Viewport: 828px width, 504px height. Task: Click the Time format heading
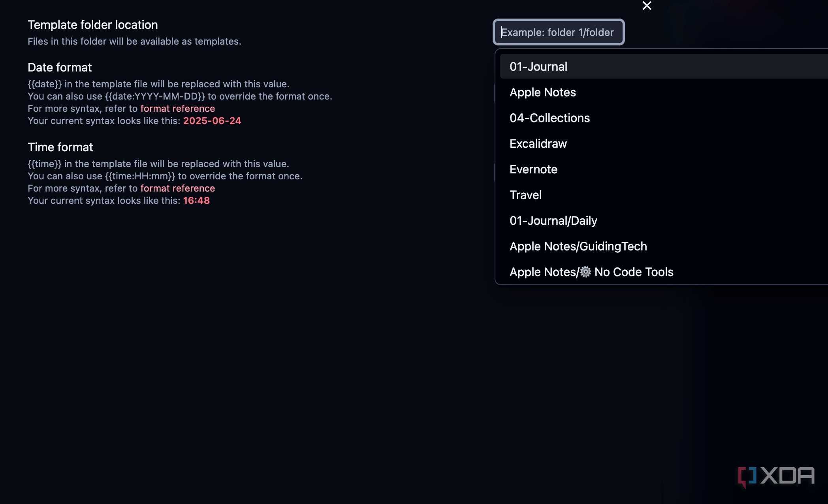[x=60, y=147]
